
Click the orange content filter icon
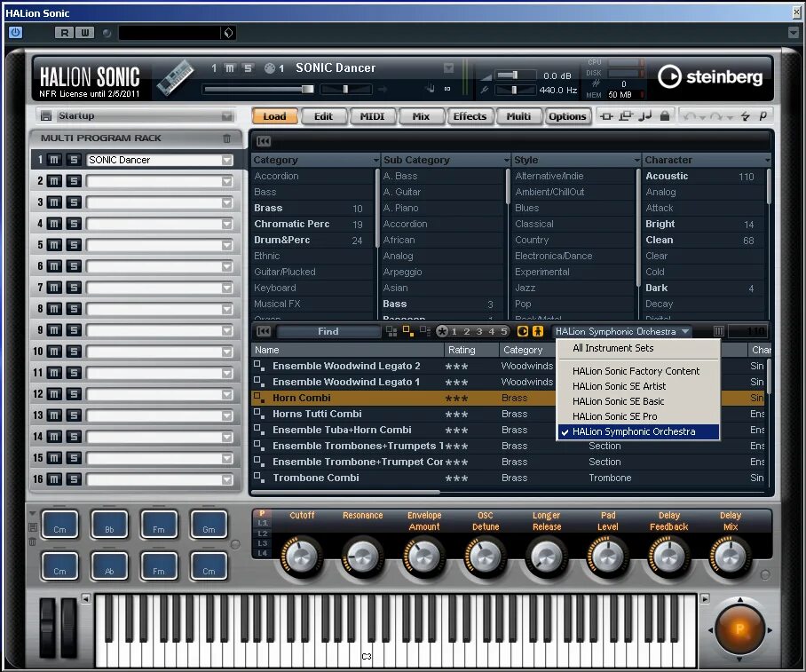pyautogui.click(x=522, y=332)
